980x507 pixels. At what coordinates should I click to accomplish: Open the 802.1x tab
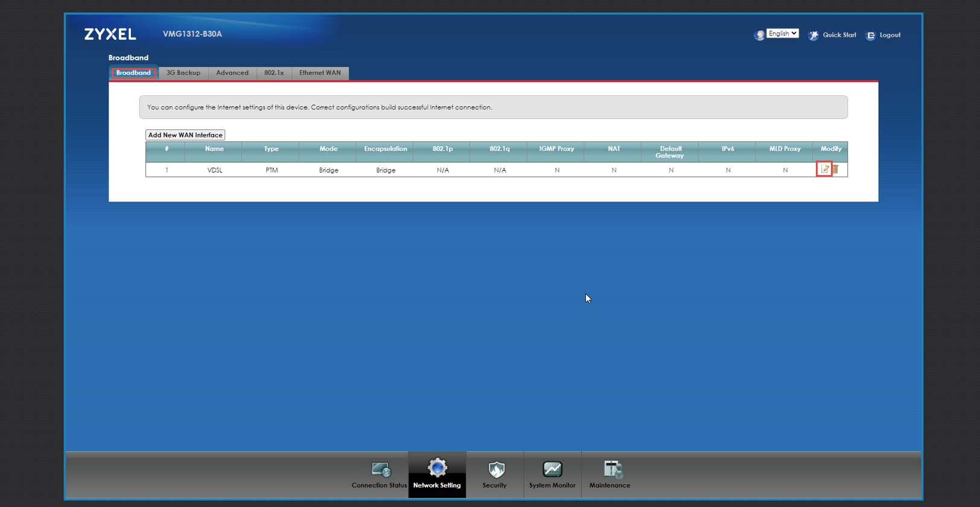click(x=274, y=73)
